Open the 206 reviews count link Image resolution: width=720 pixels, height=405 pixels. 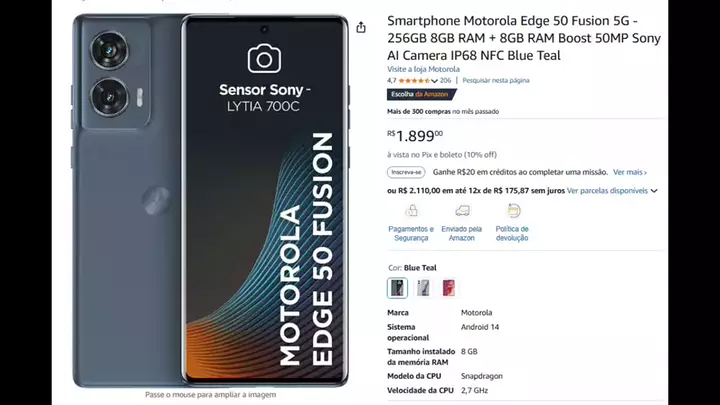pos(445,80)
